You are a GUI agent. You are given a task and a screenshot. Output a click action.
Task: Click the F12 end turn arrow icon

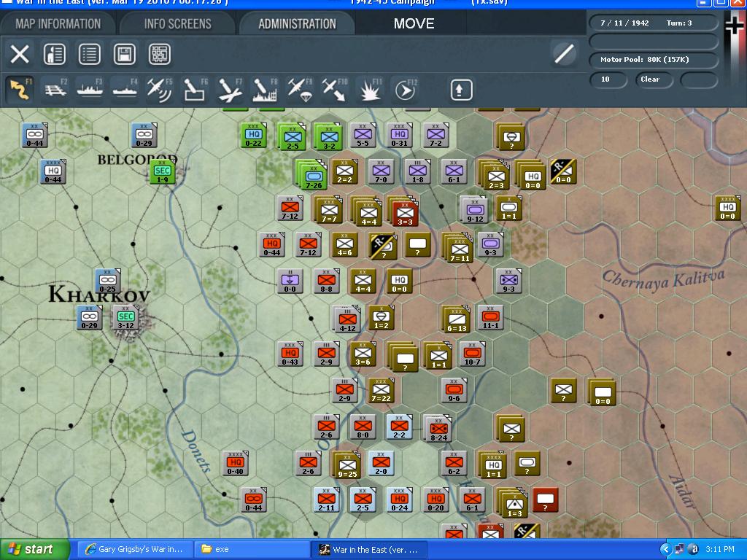(x=405, y=89)
